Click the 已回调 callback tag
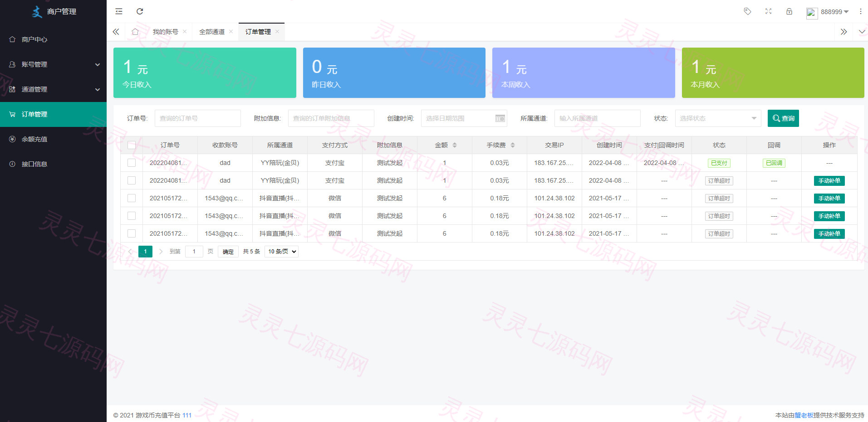 pyautogui.click(x=774, y=163)
